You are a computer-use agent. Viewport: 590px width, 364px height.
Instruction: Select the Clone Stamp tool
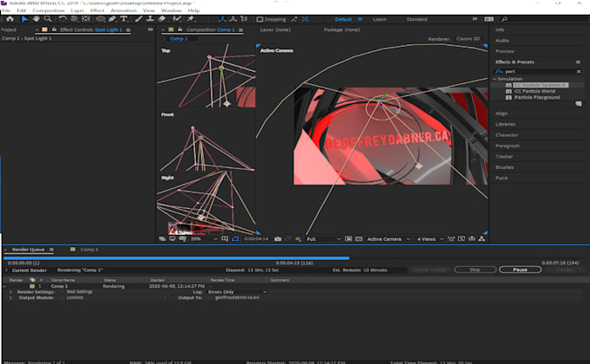tap(150, 19)
